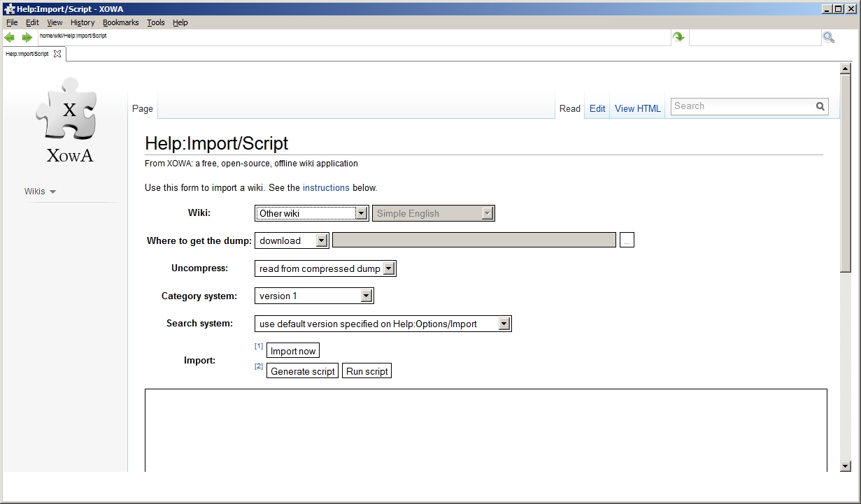
Task: Open the Category system version dropdown
Action: click(314, 296)
